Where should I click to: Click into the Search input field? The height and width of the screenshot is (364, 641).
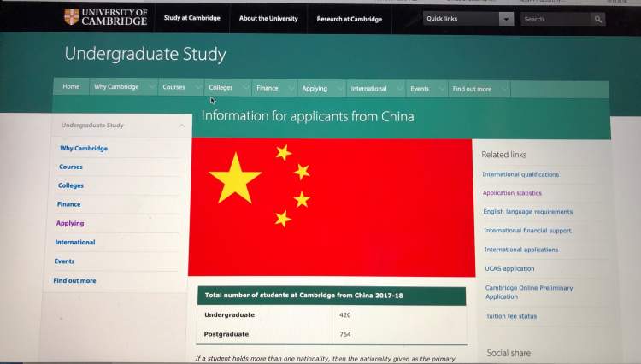coord(556,19)
